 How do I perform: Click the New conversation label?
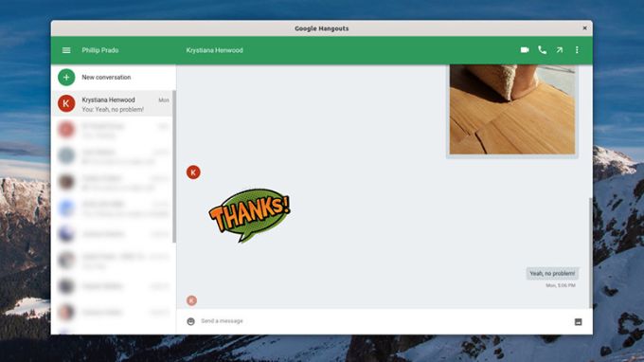[106, 78]
